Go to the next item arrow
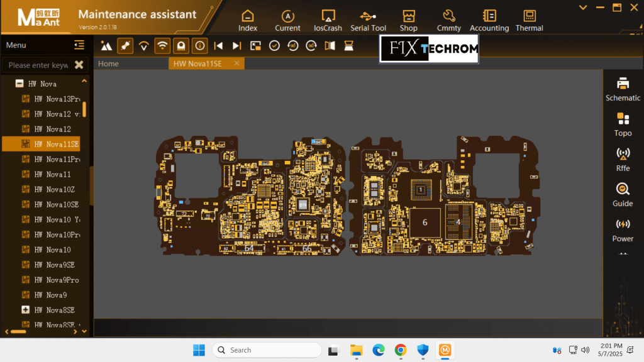This screenshot has width=644, height=362. point(236,46)
